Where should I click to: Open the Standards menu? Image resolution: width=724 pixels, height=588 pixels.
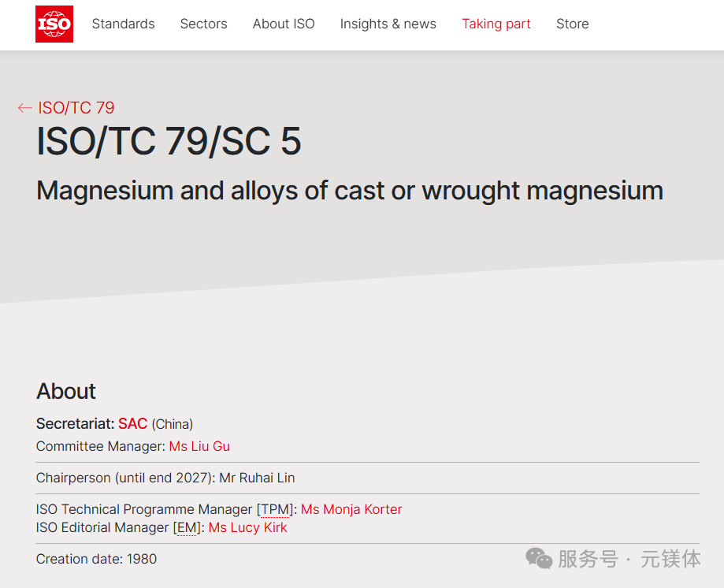123,24
